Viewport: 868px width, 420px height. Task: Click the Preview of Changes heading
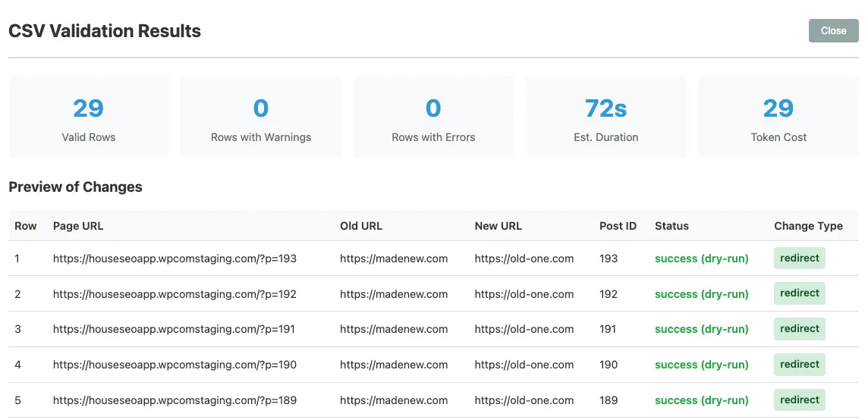pos(75,187)
